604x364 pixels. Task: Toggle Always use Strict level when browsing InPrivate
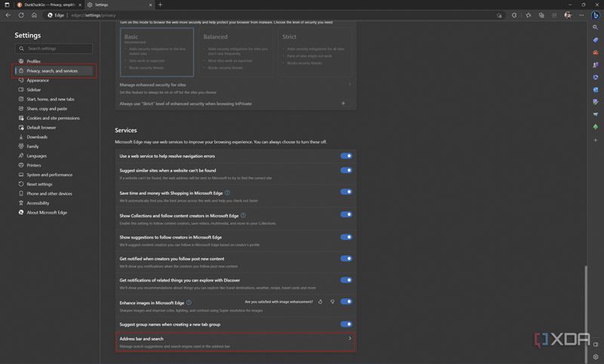pos(345,103)
